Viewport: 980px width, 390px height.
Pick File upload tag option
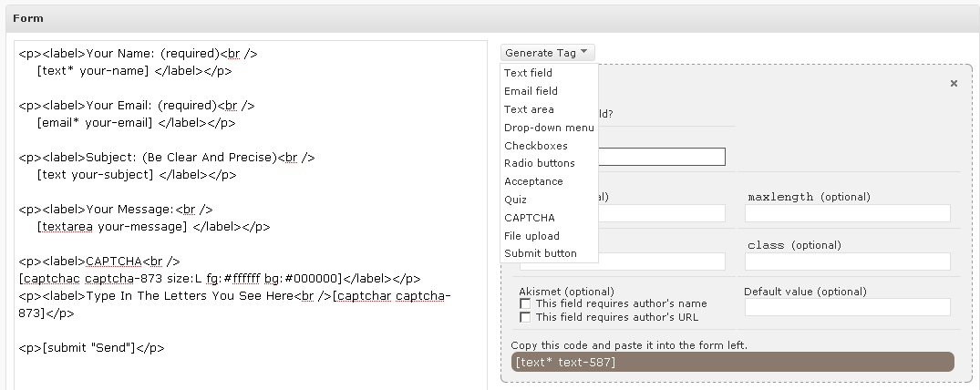531,236
